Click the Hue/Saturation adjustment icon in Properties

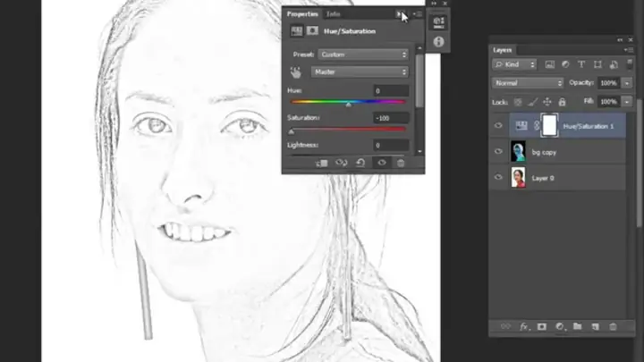(297, 31)
